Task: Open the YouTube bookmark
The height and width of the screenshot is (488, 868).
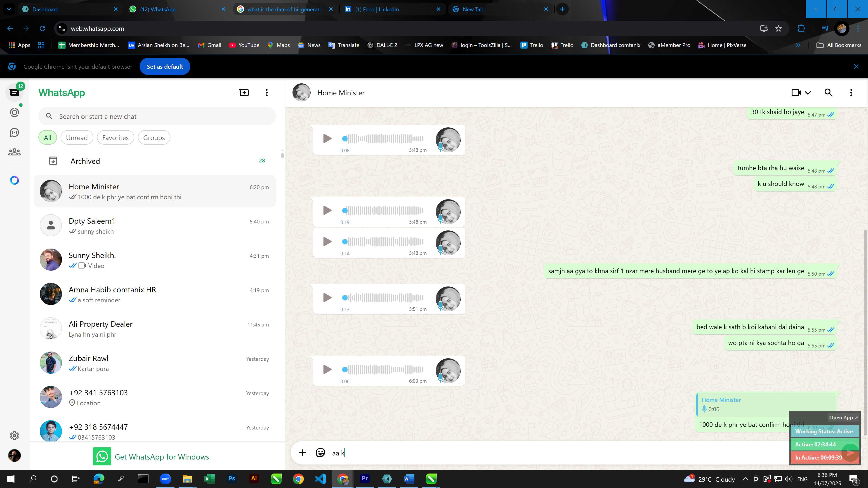Action: 244,45
